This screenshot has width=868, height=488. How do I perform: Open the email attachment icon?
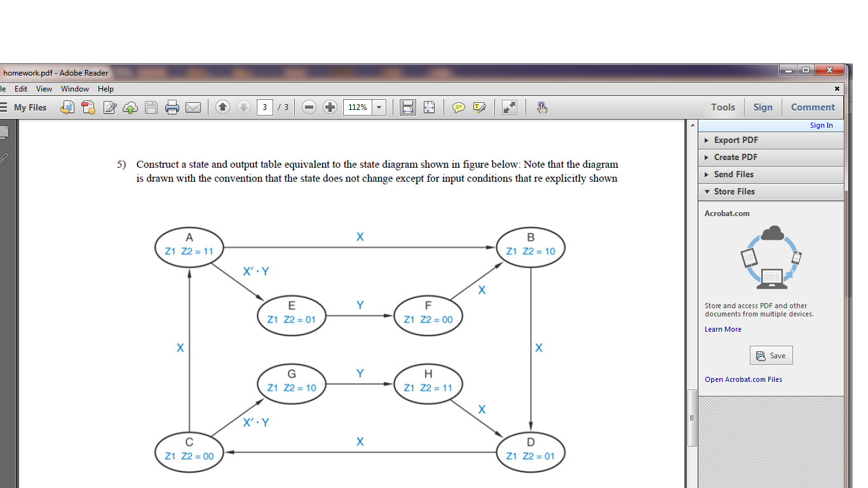pos(193,107)
